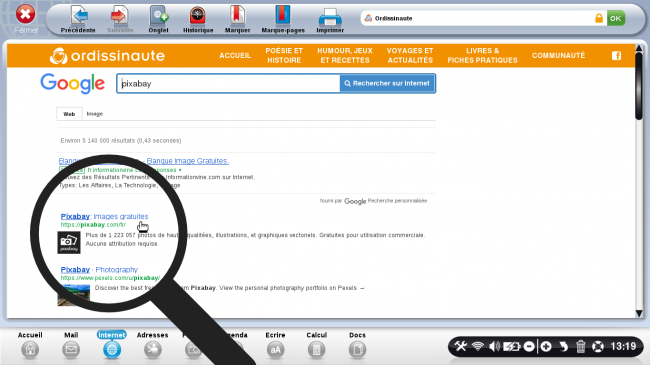Click the search field containing pixabay
The width and height of the screenshot is (650, 365).
click(228, 83)
